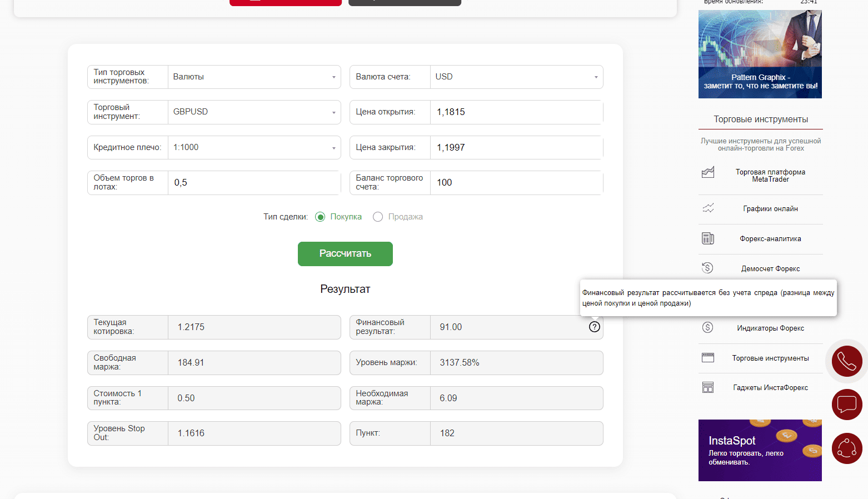868x499 pixels.
Task: Click pip cost value 0.50
Action: coord(186,398)
